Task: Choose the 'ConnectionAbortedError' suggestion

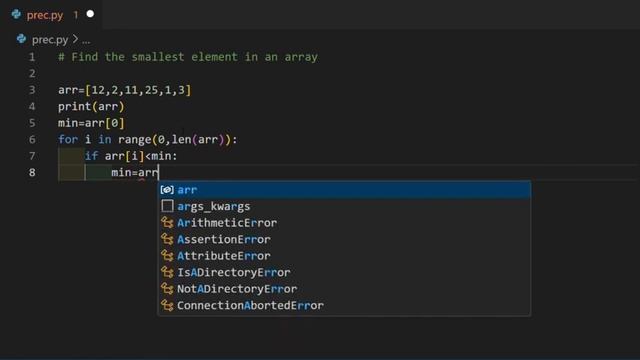Action: coord(344,305)
